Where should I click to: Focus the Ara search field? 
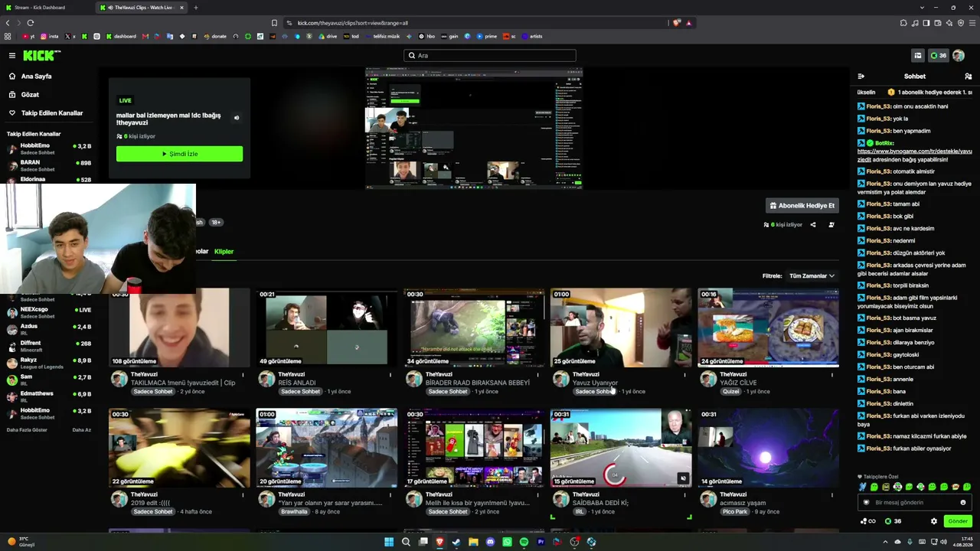point(490,55)
